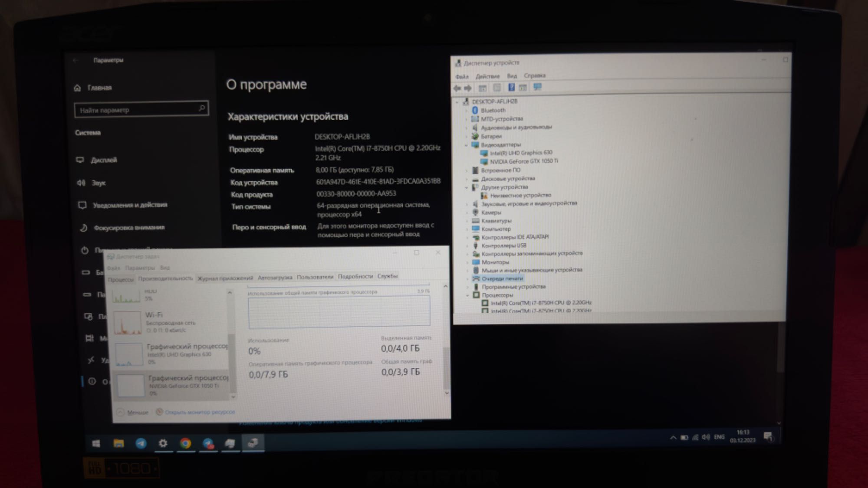The height and width of the screenshot is (488, 868).
Task: Open the Действие menu in Device Manager
Action: click(487, 76)
